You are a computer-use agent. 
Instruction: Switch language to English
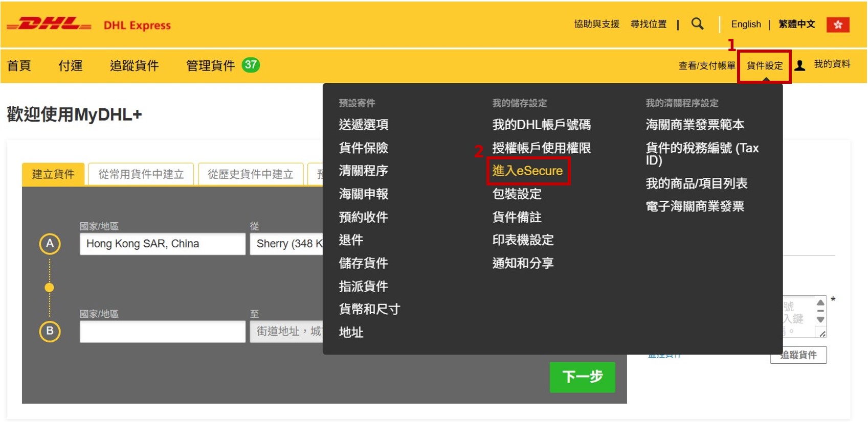745,24
